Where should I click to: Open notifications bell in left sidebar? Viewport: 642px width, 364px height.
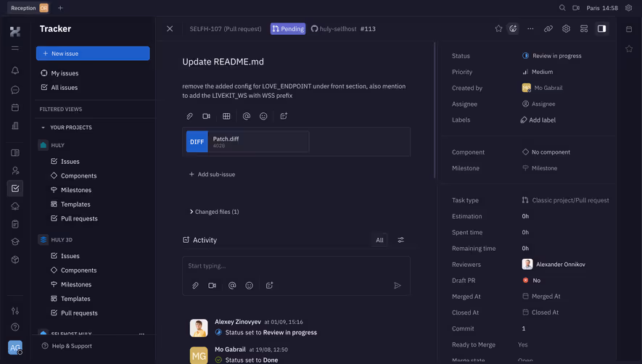click(15, 70)
